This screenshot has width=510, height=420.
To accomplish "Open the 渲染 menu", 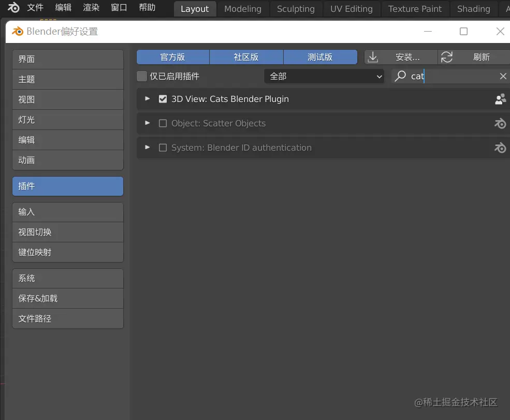I will (91, 7).
